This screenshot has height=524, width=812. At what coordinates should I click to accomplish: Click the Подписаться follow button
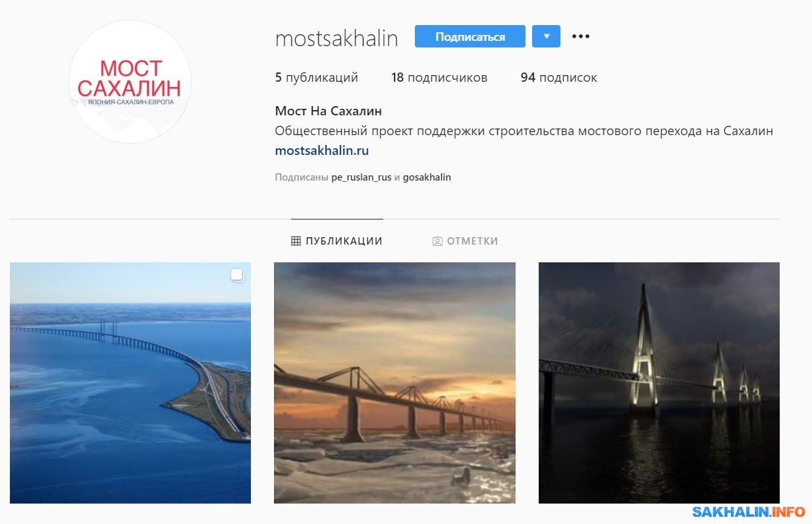(470, 36)
